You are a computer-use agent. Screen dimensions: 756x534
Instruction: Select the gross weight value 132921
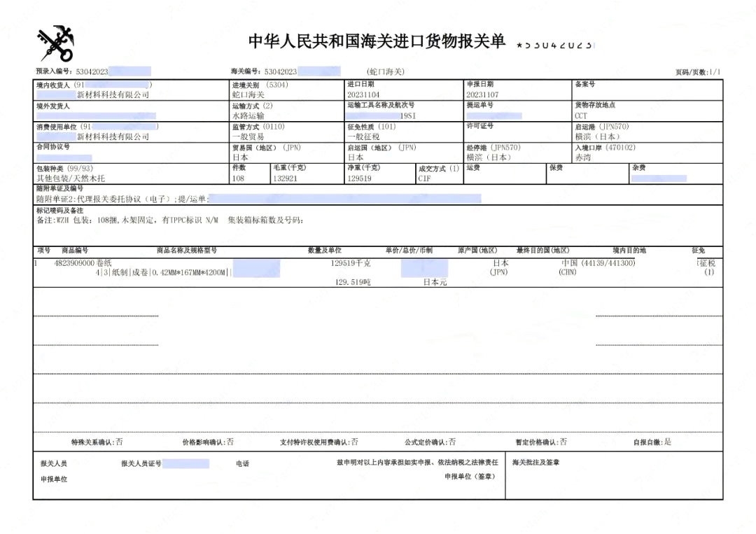[x=285, y=178]
